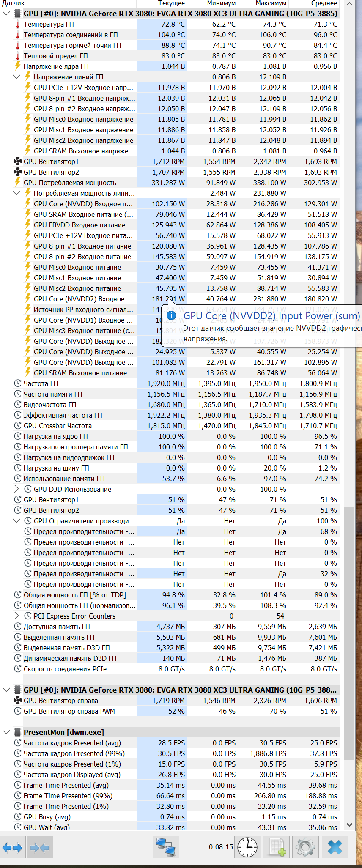Image resolution: width=362 pixels, height=868 pixels.
Task: Click the elapsed time 0:08:15 text
Action: click(x=221, y=847)
